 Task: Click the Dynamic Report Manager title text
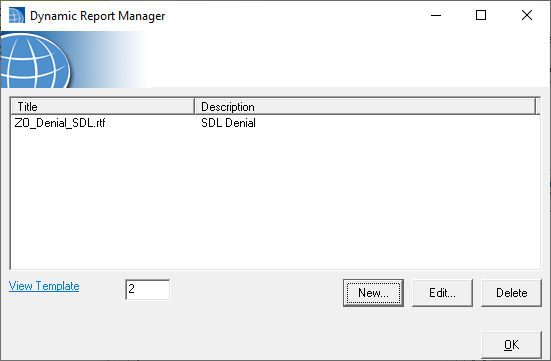click(97, 16)
